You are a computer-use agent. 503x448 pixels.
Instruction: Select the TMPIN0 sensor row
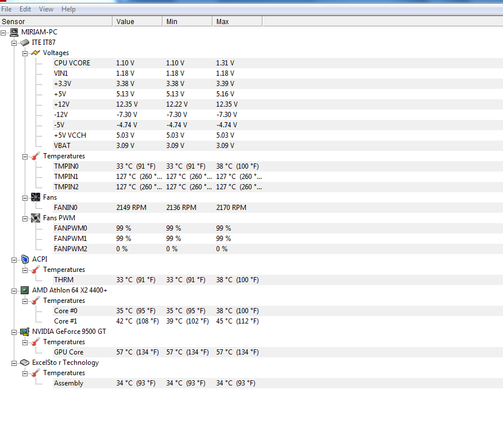click(x=278, y=166)
